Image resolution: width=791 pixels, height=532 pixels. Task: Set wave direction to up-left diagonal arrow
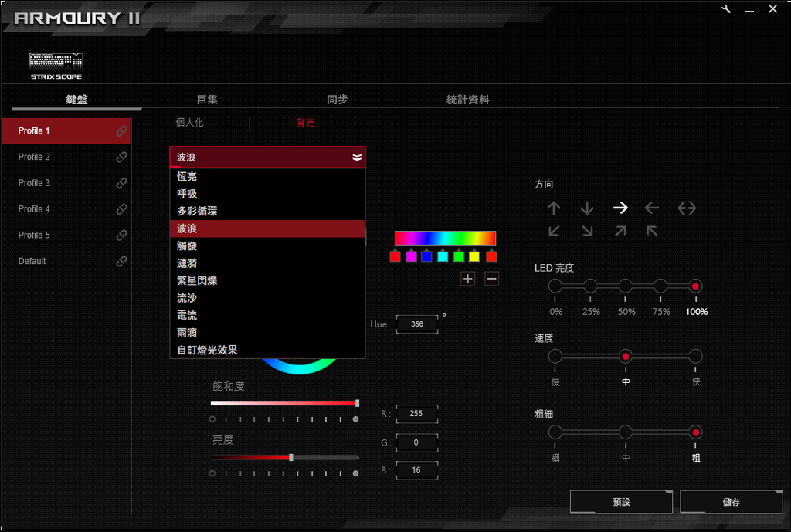pyautogui.click(x=652, y=231)
